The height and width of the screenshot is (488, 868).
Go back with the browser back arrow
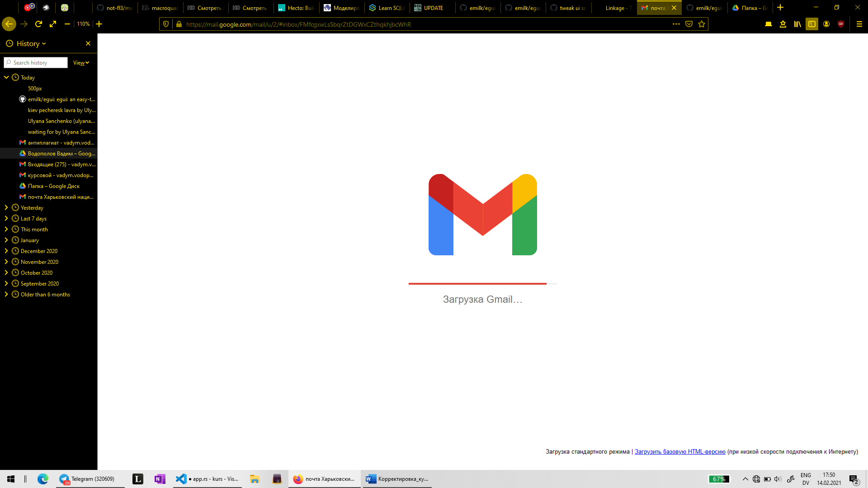9,24
